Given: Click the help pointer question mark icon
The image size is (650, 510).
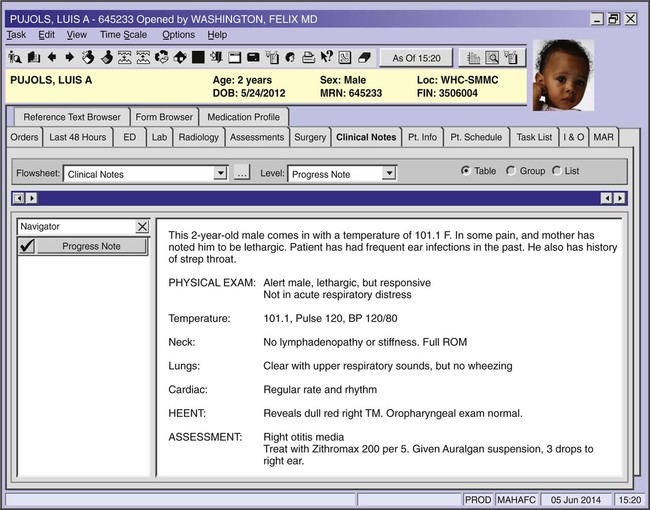Looking at the screenshot, I should click(x=325, y=57).
